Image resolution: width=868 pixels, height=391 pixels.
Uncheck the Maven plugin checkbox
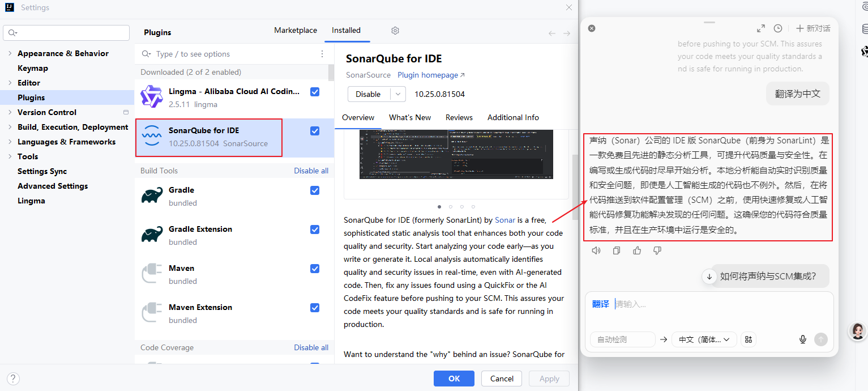[315, 269]
